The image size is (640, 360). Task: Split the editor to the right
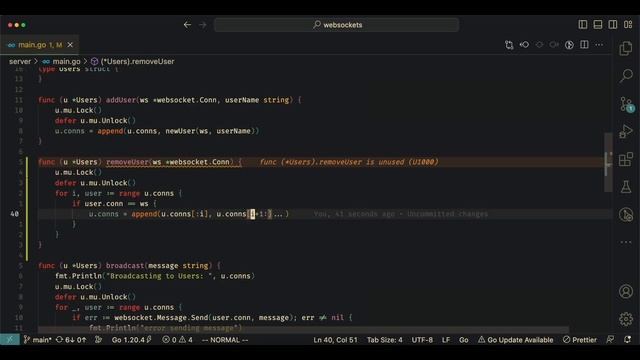click(584, 44)
